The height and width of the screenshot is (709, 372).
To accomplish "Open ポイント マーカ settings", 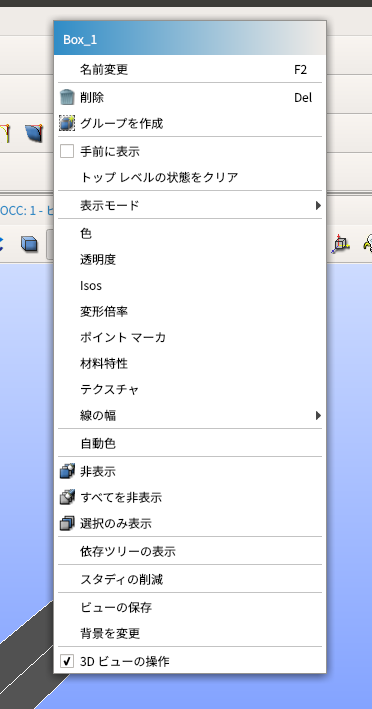I will (189, 337).
